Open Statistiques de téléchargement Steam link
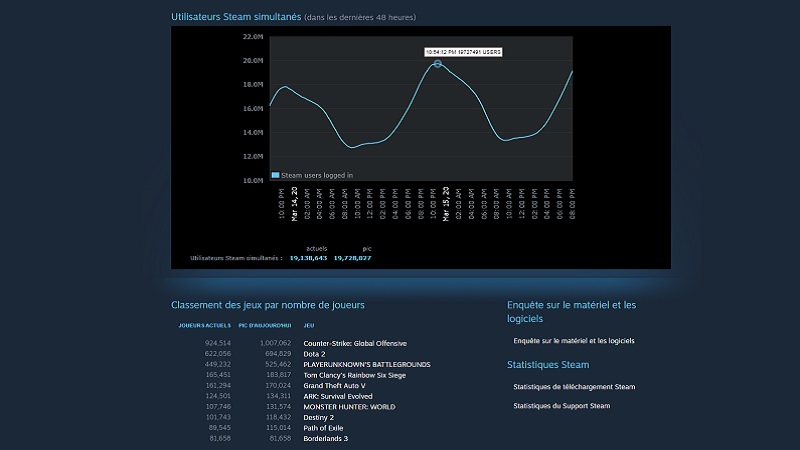Image resolution: width=800 pixels, height=450 pixels. 574,387
